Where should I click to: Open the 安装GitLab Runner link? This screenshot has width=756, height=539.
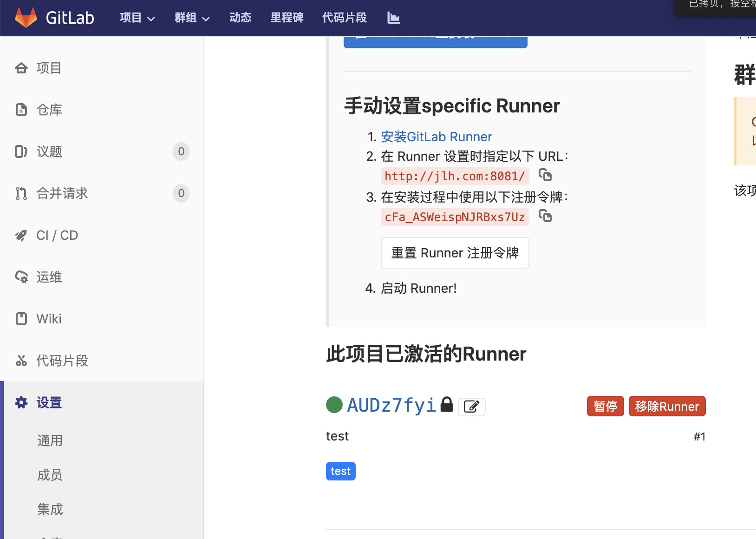point(436,137)
